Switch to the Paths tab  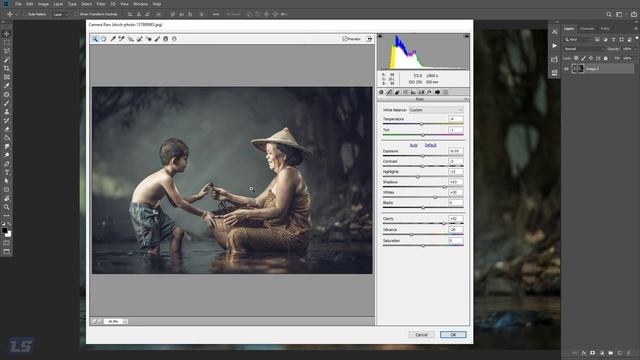point(605,29)
